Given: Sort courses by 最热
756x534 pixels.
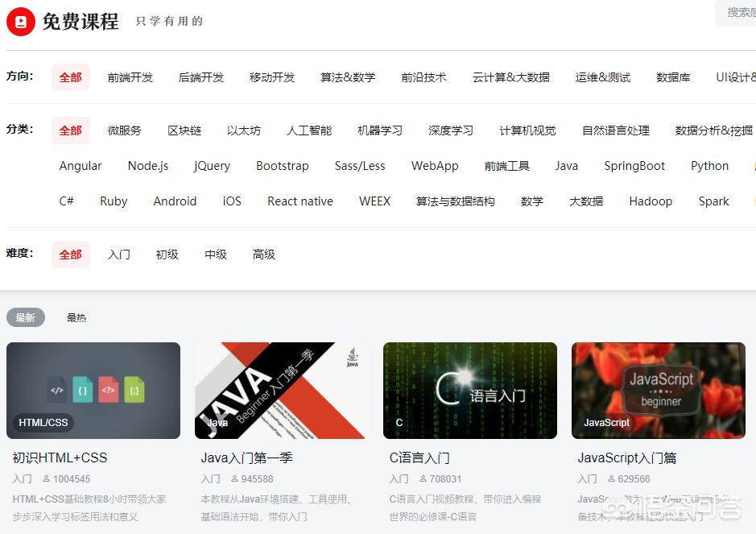Looking at the screenshot, I should coord(76,317).
